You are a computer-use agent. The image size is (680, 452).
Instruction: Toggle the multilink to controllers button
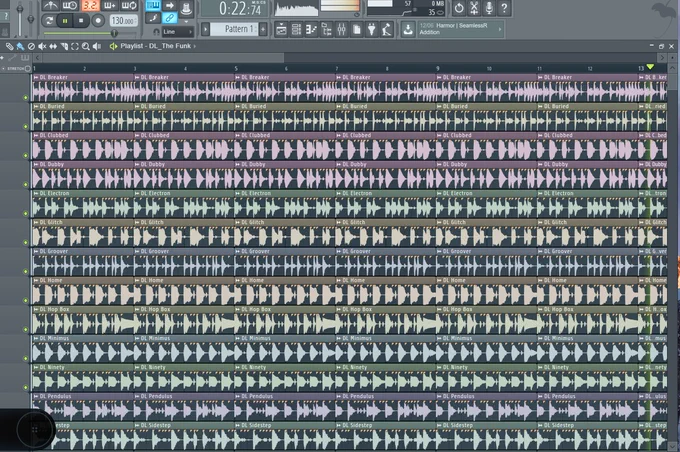170,18
